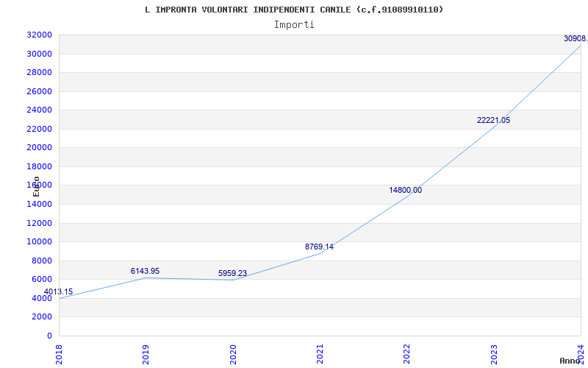Screen dimensions: 588x368
Task: Click the 2000 y-axis value
Action: [41, 317]
